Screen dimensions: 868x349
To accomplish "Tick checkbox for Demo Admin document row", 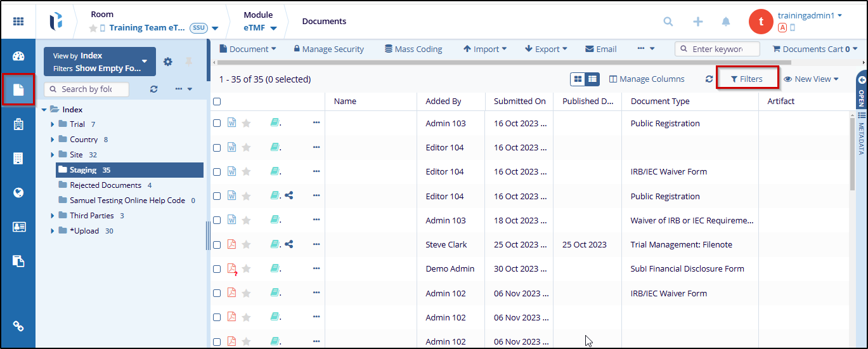I will (217, 269).
